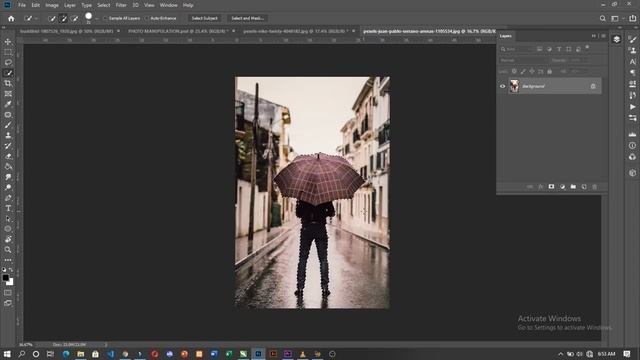Create new adjustment layer icon

tap(562, 187)
